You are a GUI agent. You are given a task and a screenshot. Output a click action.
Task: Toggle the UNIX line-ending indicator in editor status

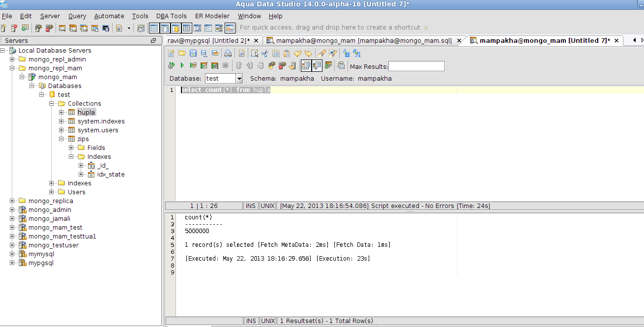coord(268,206)
